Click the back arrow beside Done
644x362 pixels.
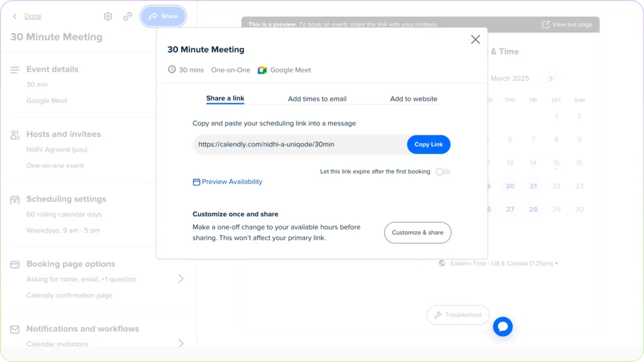click(15, 16)
